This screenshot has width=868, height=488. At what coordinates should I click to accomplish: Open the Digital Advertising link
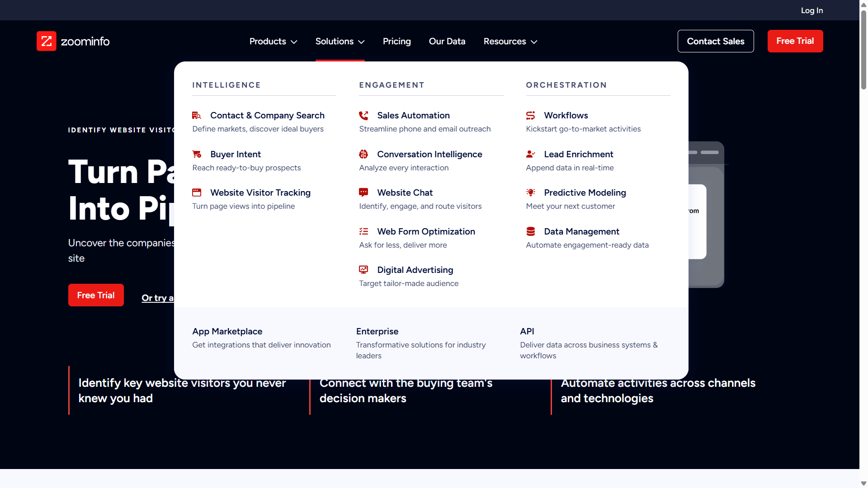[415, 270]
